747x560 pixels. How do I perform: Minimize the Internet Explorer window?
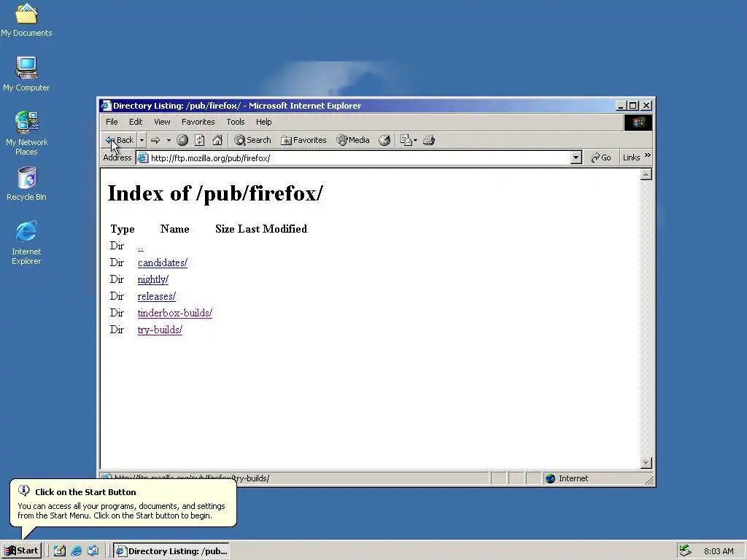click(x=621, y=106)
